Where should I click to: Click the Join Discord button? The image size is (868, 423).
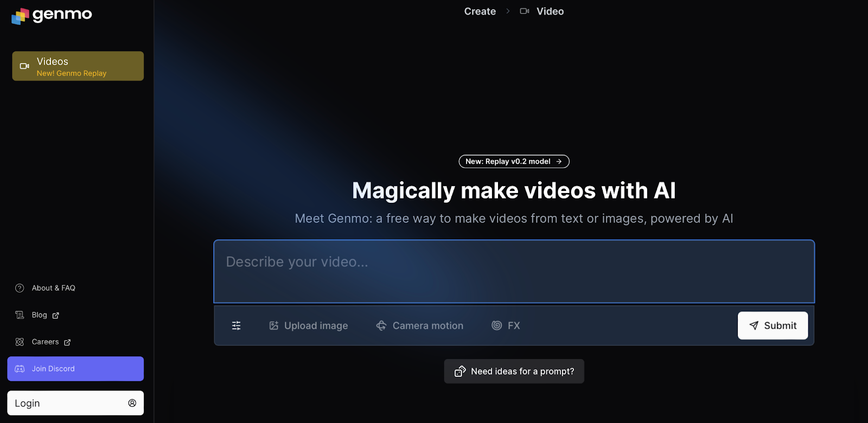[x=75, y=369]
